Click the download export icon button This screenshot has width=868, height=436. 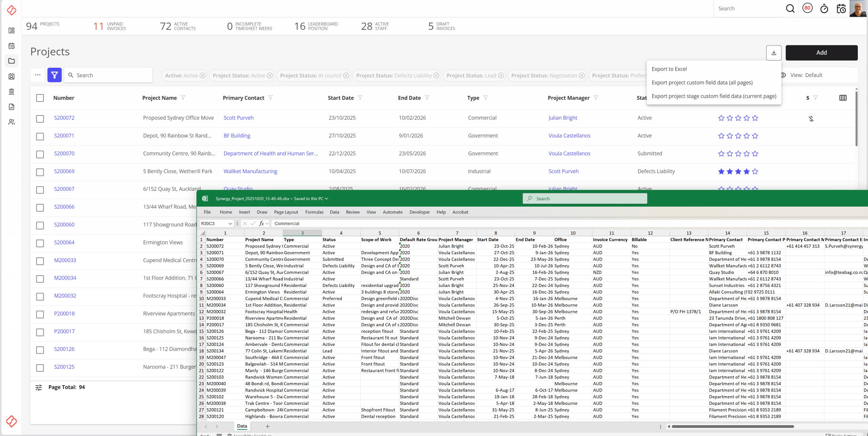(x=773, y=53)
